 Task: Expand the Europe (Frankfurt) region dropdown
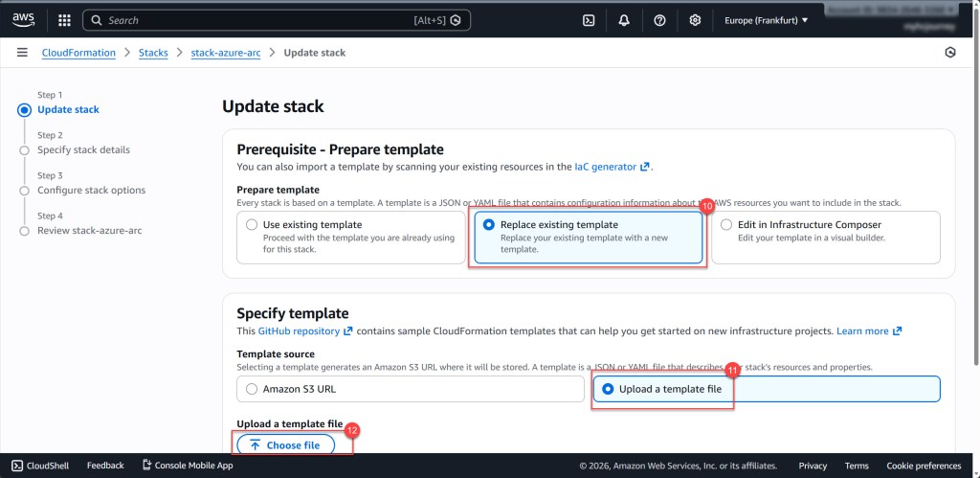[x=766, y=20]
